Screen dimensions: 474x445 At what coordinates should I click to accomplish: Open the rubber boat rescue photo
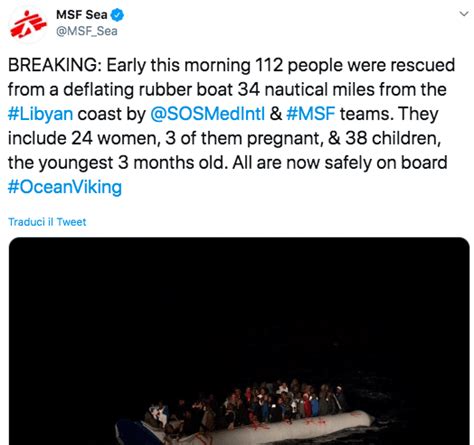click(239, 341)
